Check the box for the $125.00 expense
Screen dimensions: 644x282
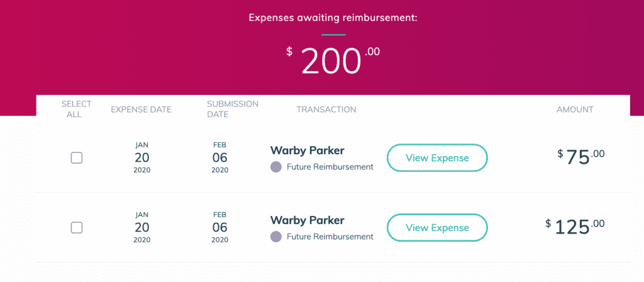coord(76,228)
